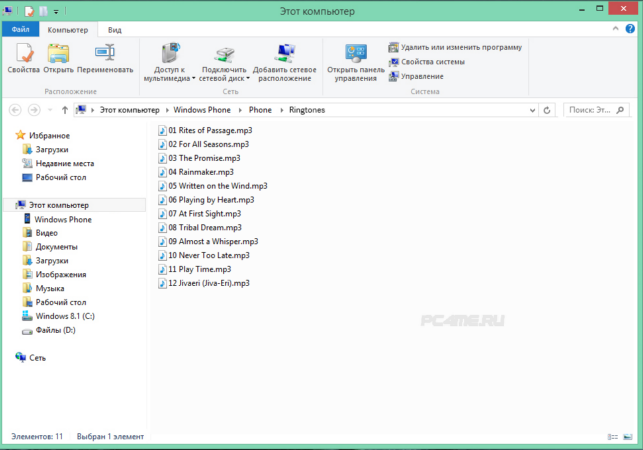Select file 10 Never Too Late.mp3
The height and width of the screenshot is (450, 643).
click(x=204, y=255)
